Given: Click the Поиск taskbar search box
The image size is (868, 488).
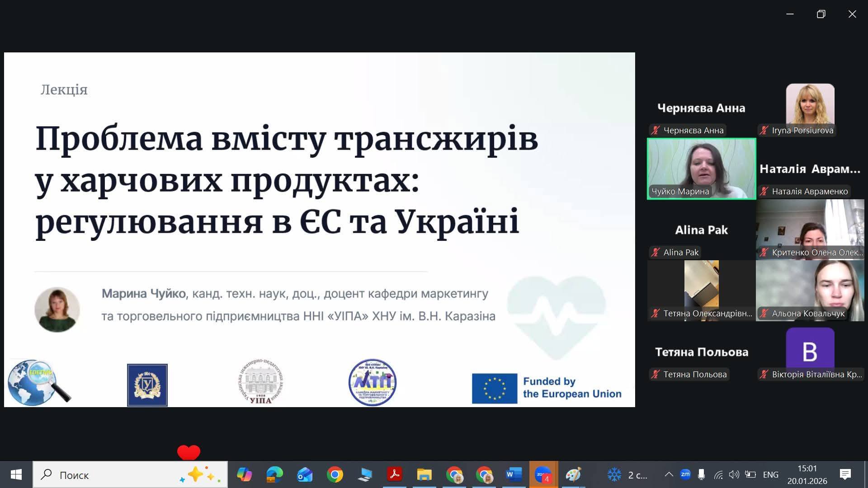Looking at the screenshot, I should click(113, 475).
